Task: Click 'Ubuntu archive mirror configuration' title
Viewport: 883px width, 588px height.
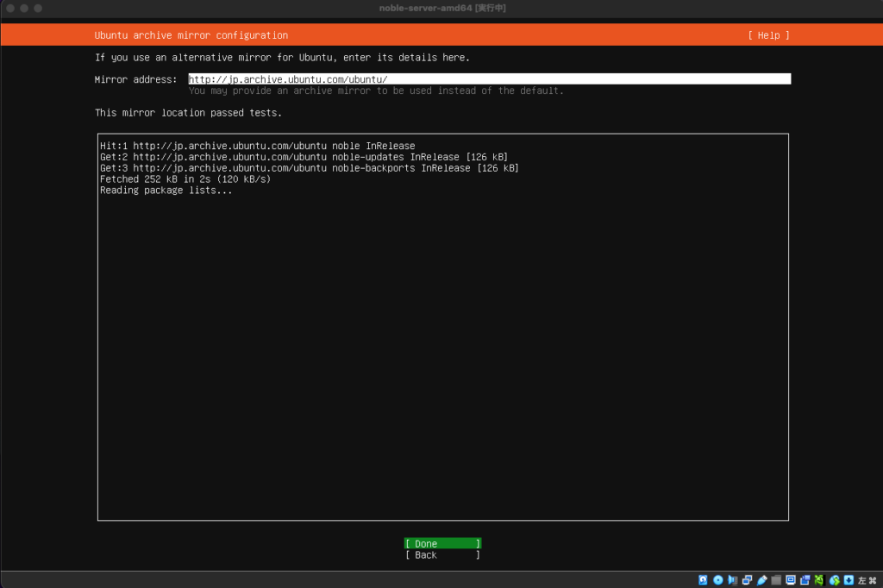Action: tap(191, 35)
